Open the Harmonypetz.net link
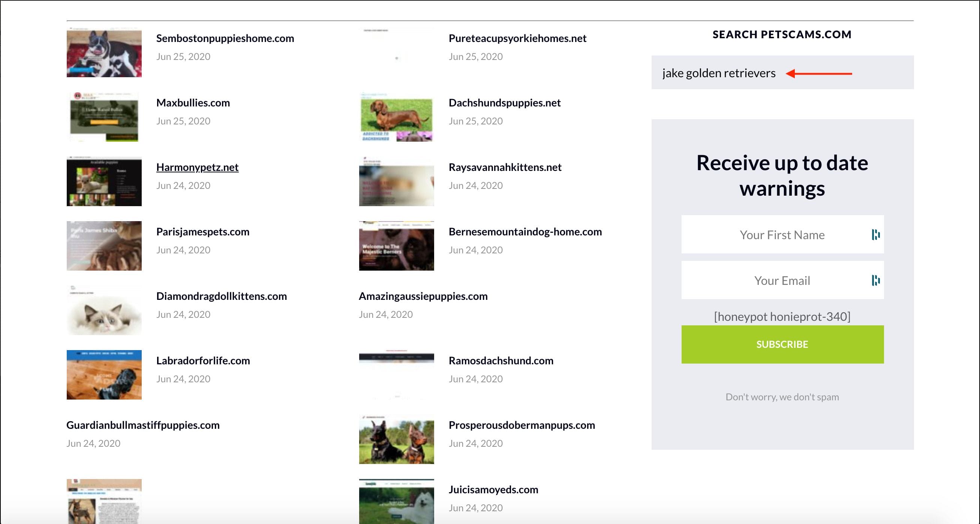 197,167
